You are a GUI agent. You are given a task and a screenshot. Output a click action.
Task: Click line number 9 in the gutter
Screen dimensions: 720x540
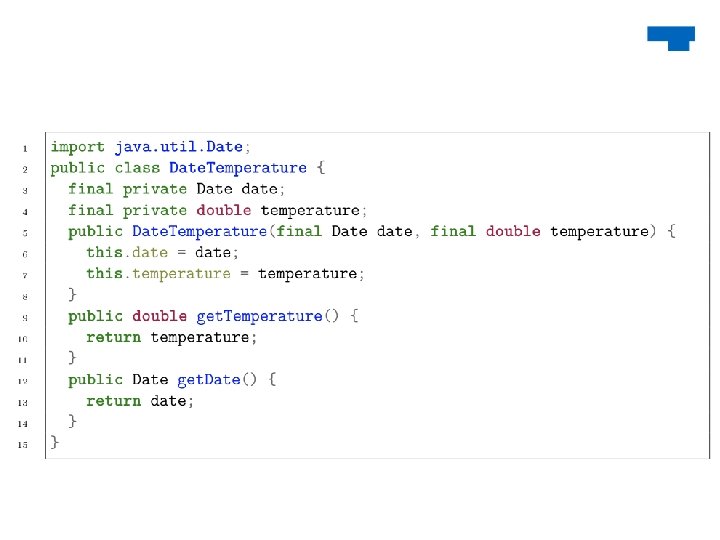tap(23, 317)
